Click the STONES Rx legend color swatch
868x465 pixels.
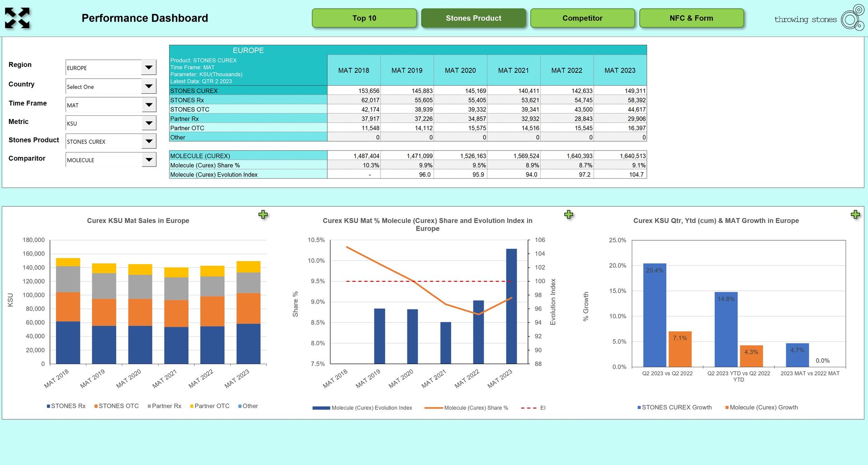pyautogui.click(x=48, y=406)
